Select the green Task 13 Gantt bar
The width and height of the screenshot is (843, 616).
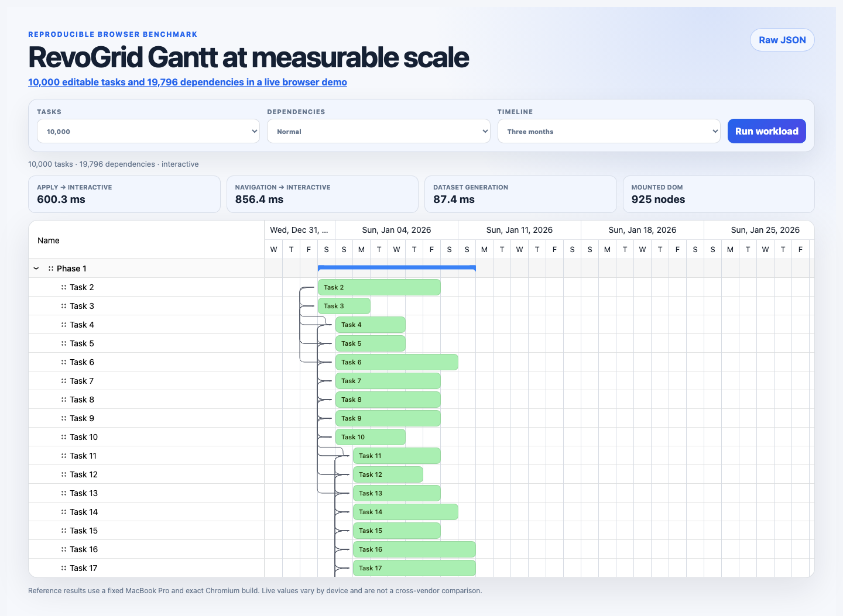pos(397,493)
